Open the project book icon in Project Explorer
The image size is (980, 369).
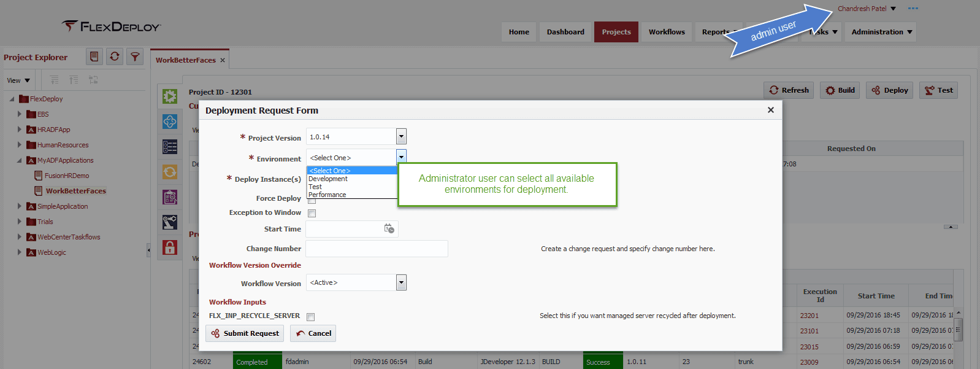94,56
